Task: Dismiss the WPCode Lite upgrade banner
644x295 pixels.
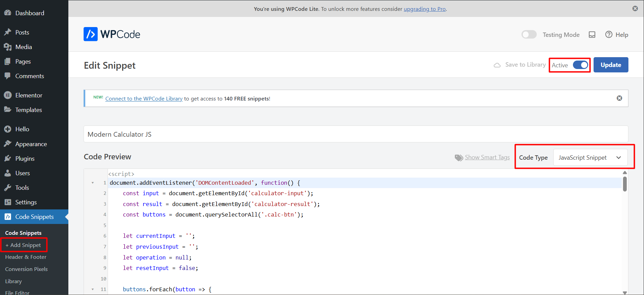Action: coord(635,8)
